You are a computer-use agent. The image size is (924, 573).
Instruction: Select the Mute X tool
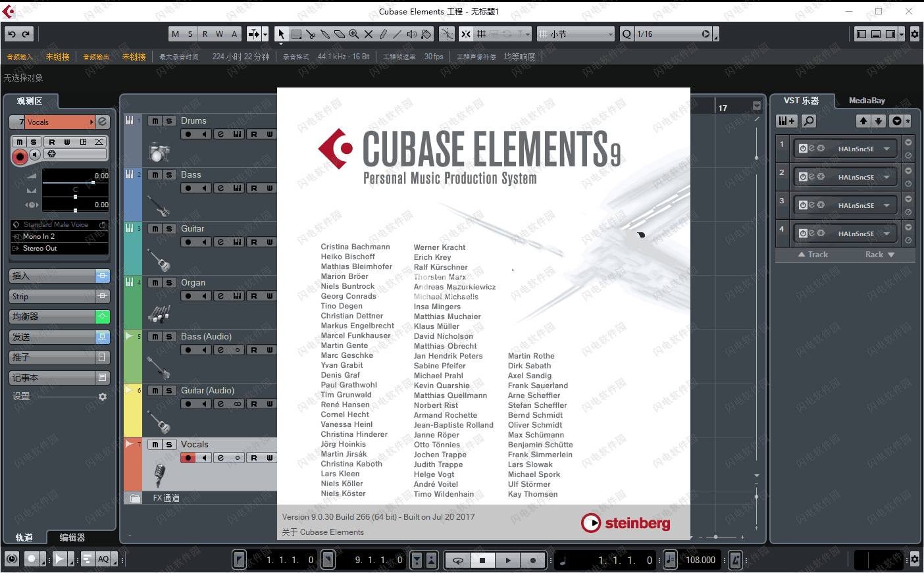coord(369,34)
